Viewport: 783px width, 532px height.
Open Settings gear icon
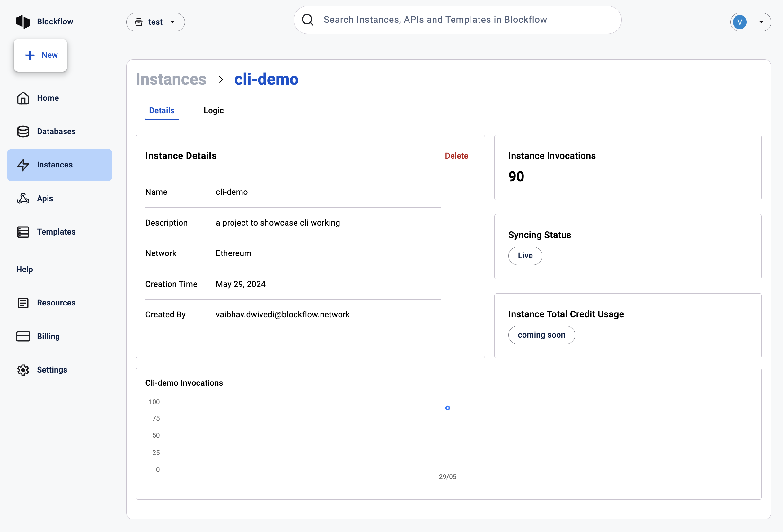(23, 370)
